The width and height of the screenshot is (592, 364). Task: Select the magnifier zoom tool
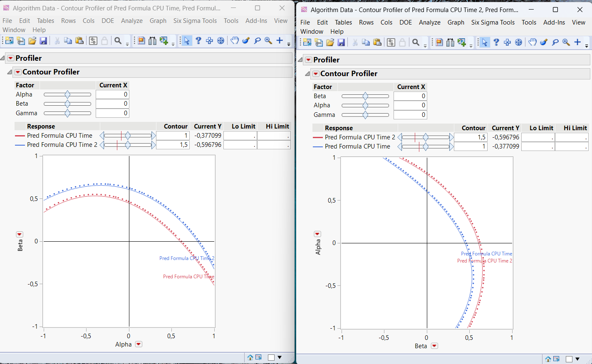pyautogui.click(x=268, y=41)
